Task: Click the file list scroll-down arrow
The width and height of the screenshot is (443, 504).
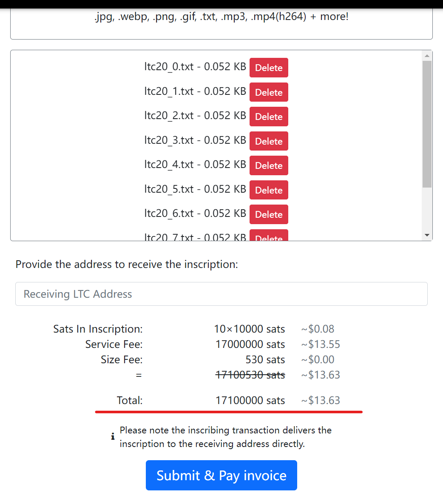Action: tap(427, 235)
